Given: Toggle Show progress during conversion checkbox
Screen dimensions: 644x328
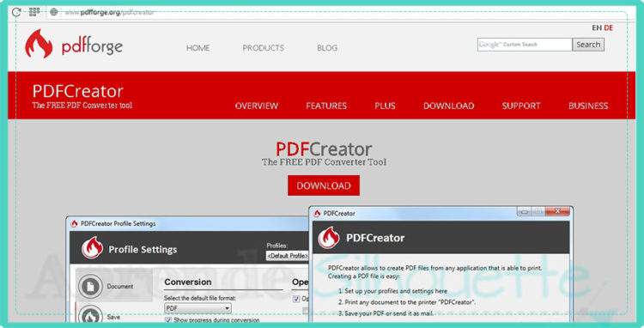Looking at the screenshot, I should point(168,319).
